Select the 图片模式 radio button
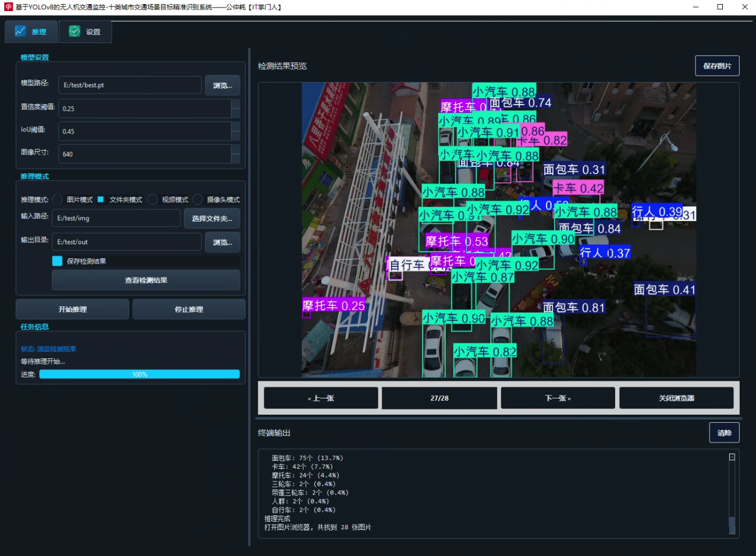The width and height of the screenshot is (756, 556). pyautogui.click(x=58, y=199)
